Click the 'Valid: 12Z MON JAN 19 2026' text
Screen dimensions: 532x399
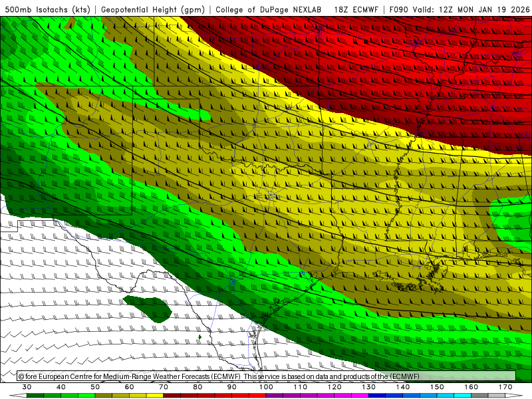point(471,9)
